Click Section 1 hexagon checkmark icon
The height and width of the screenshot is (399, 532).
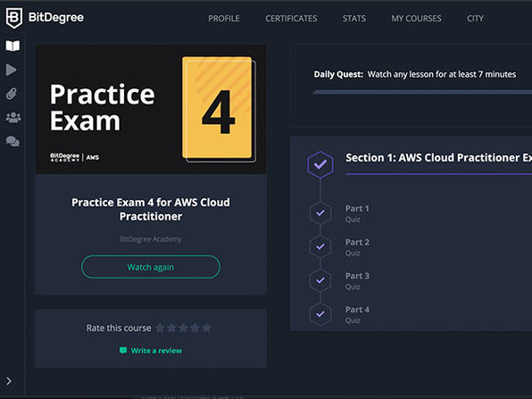[x=320, y=165]
